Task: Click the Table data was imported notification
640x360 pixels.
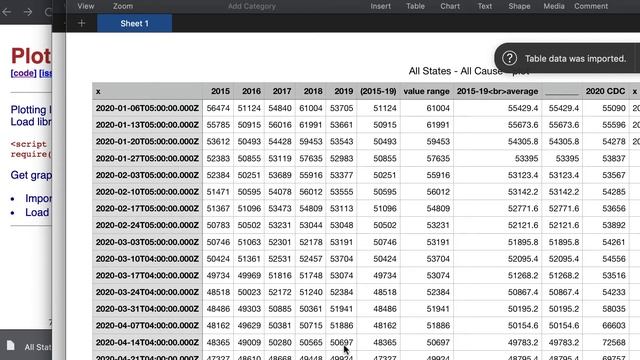Action: (567, 58)
